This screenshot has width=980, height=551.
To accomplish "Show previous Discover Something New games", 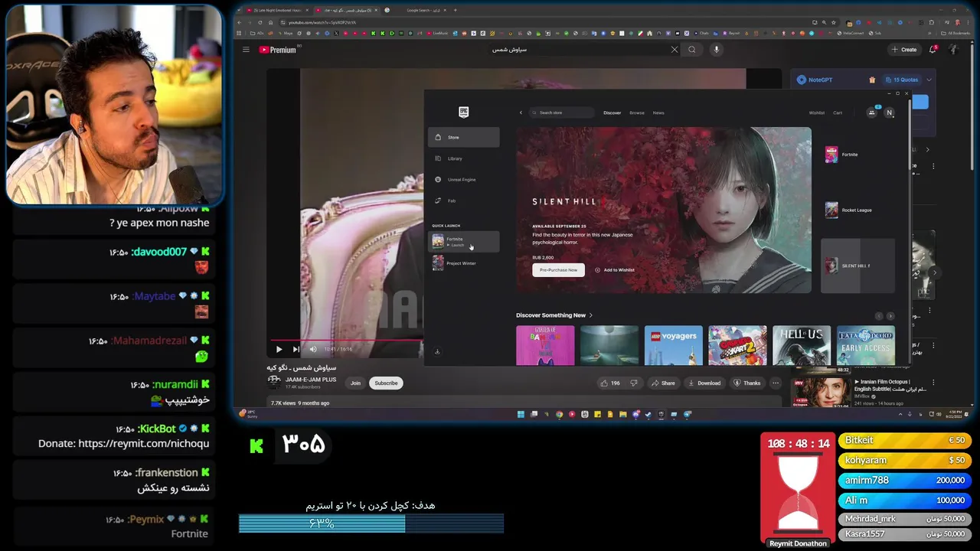I will click(x=879, y=316).
